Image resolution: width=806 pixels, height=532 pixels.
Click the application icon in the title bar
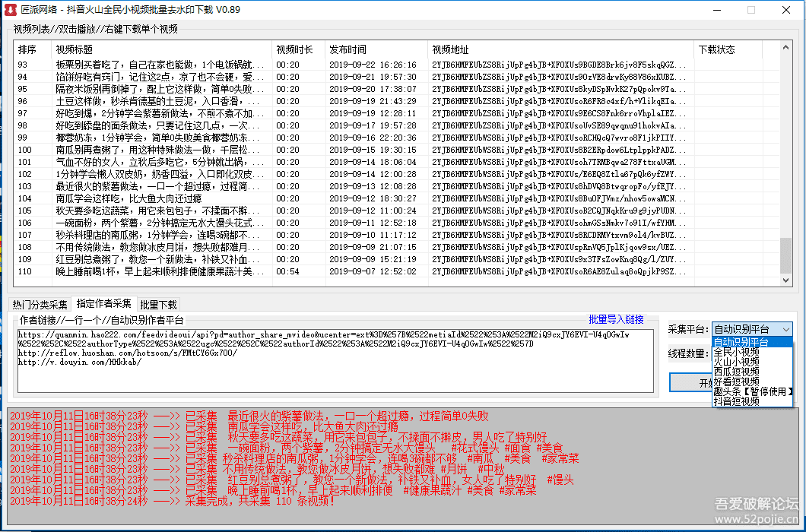click(9, 10)
